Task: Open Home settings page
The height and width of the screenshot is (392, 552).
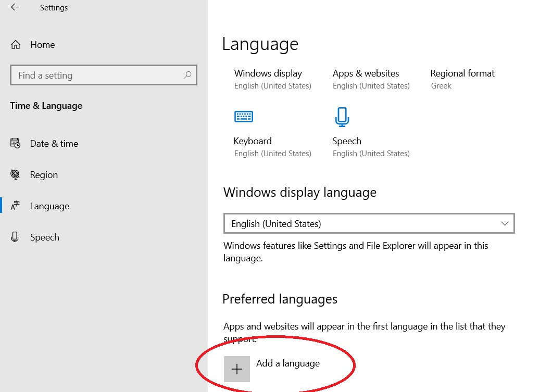Action: [43, 45]
